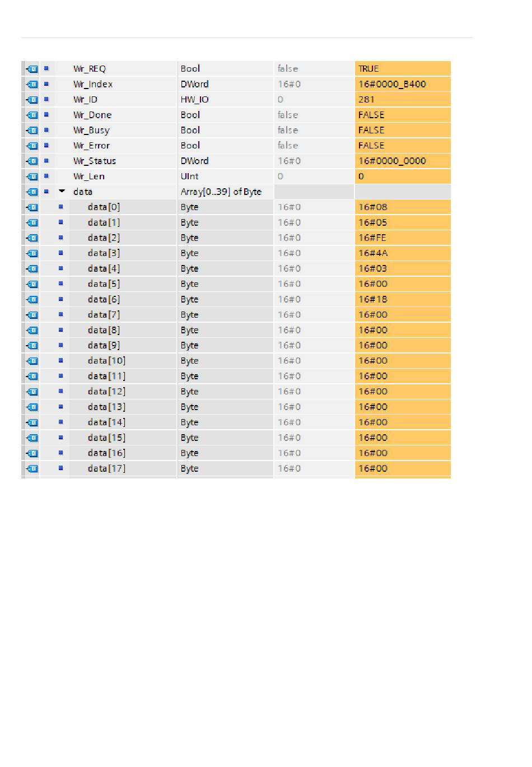Click the tag icon in the Wr_Busy row
Image resolution: width=532 pixels, height=767 pixels.
(x=32, y=130)
